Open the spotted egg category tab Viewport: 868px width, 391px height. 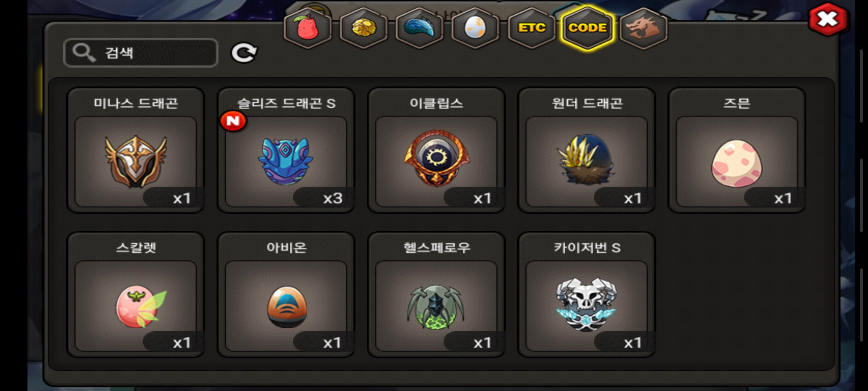click(x=475, y=28)
